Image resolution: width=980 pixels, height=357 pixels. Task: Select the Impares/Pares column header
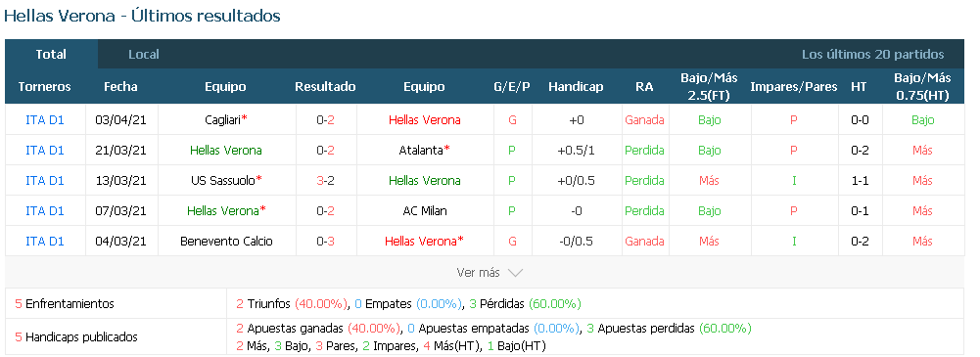tap(794, 87)
